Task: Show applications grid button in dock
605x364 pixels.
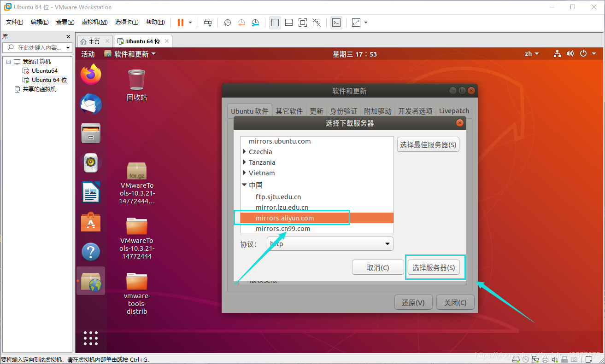Action: pyautogui.click(x=91, y=338)
